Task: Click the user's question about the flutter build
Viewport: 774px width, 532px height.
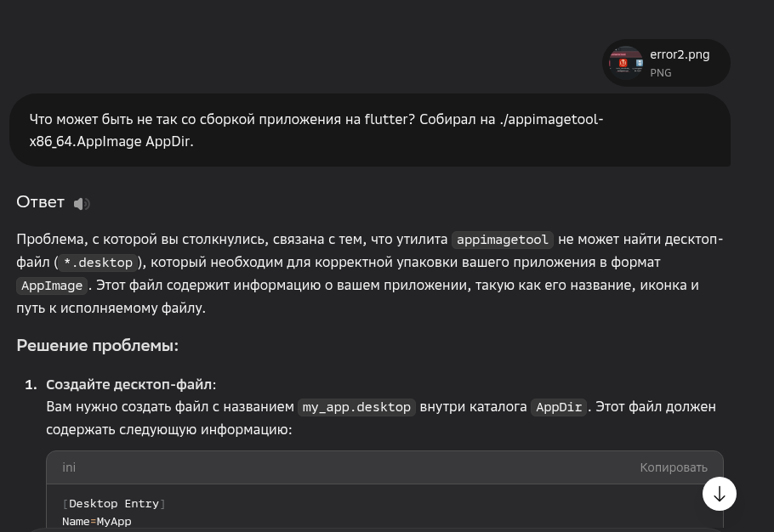Action: coord(316,130)
